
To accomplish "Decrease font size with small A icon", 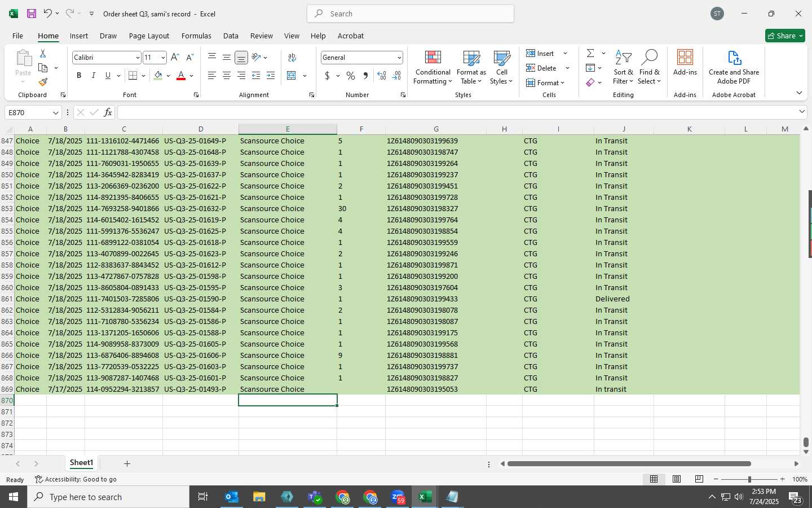I will click(189, 58).
